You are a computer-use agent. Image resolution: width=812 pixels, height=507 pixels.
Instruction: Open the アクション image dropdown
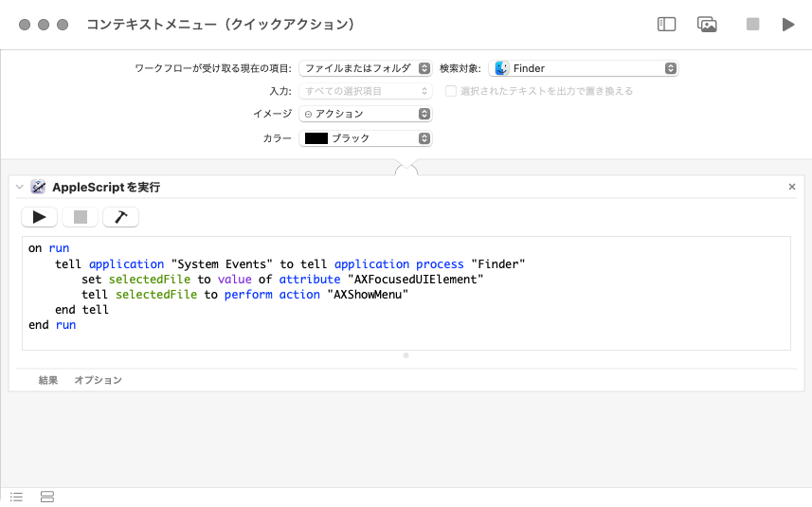pyautogui.click(x=365, y=114)
